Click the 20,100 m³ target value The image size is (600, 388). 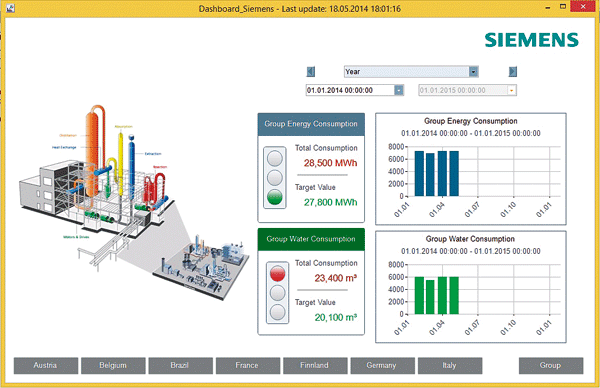(x=336, y=317)
